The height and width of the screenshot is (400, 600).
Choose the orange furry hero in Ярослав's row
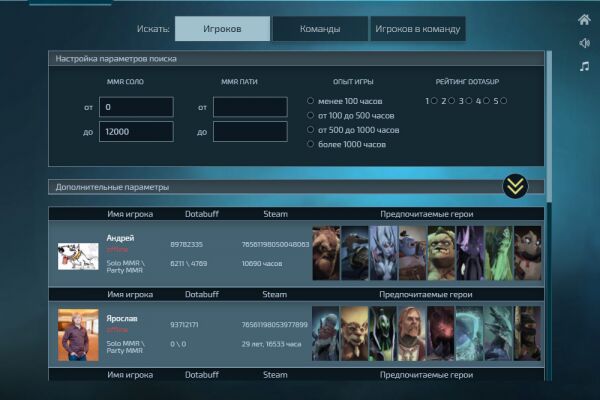tap(354, 333)
